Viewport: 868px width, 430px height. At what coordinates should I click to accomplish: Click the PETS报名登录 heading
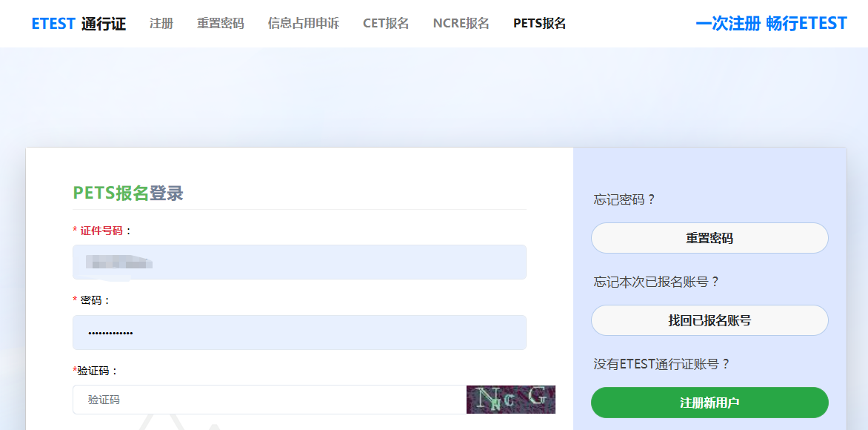(x=129, y=193)
